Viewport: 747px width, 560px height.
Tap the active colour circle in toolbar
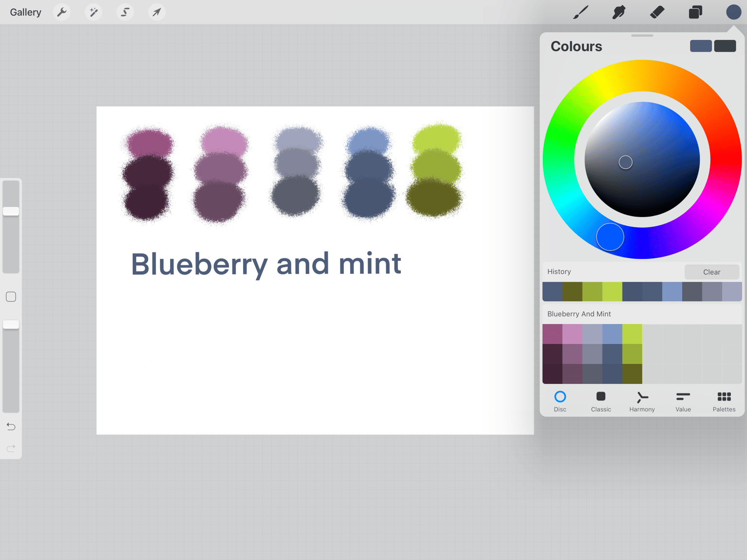click(x=733, y=12)
